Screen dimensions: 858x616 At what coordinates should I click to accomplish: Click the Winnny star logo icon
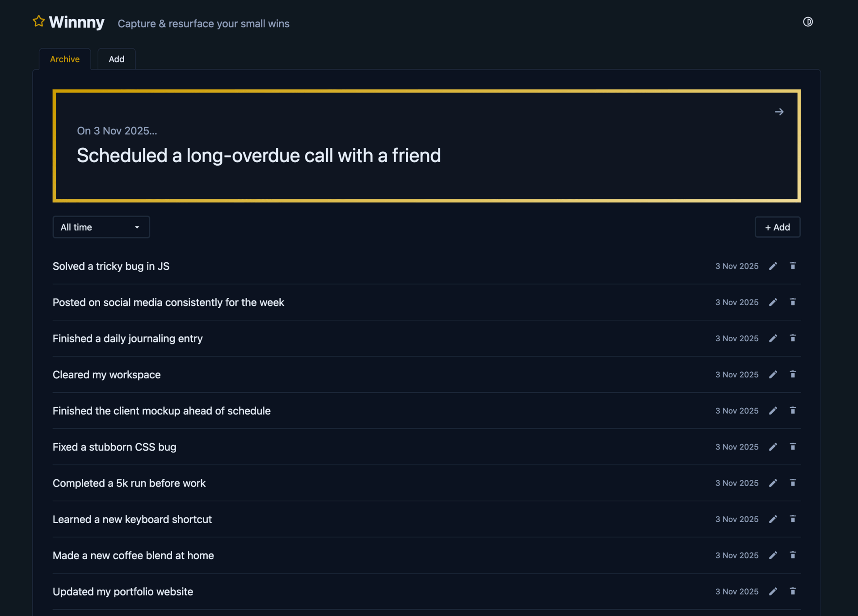[39, 21]
